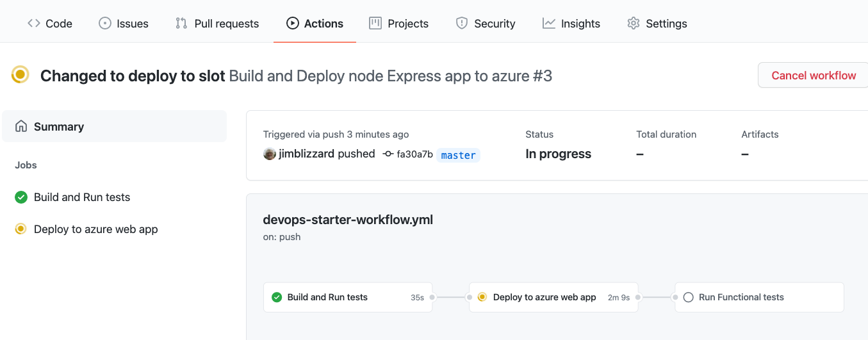Select Summary in the sidebar

coord(114,126)
